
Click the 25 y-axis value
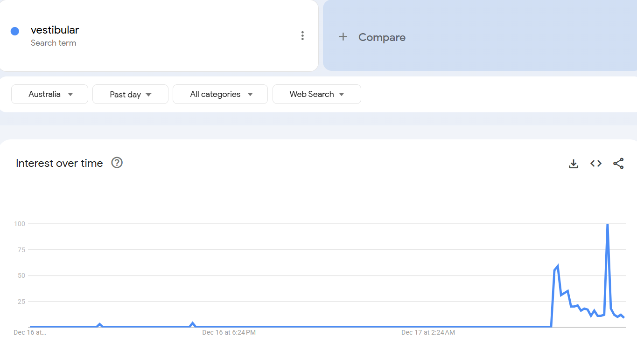(x=21, y=302)
